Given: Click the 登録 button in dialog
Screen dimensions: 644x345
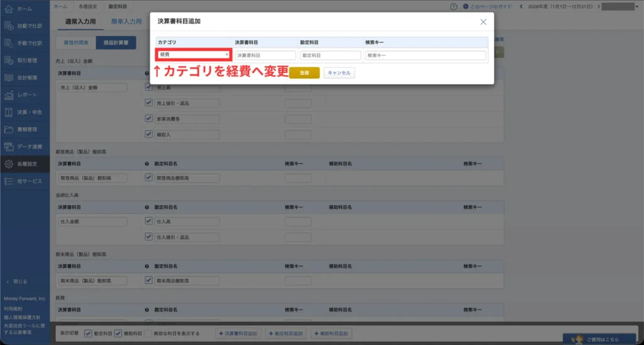Looking at the screenshot, I should coord(304,73).
